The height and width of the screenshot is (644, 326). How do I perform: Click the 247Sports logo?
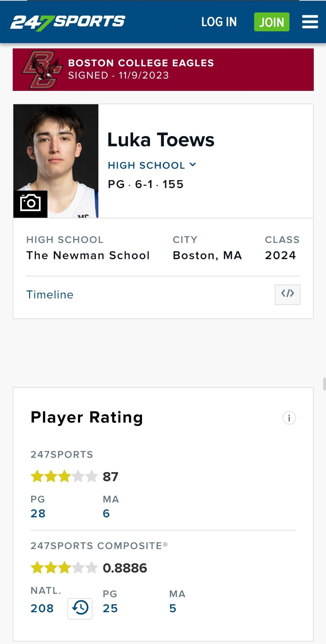[x=68, y=22]
